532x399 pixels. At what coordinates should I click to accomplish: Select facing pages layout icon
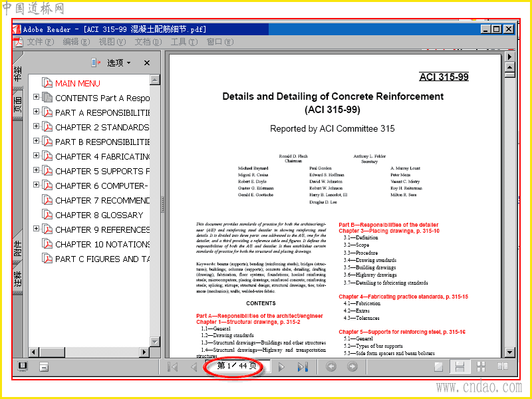coord(503,366)
